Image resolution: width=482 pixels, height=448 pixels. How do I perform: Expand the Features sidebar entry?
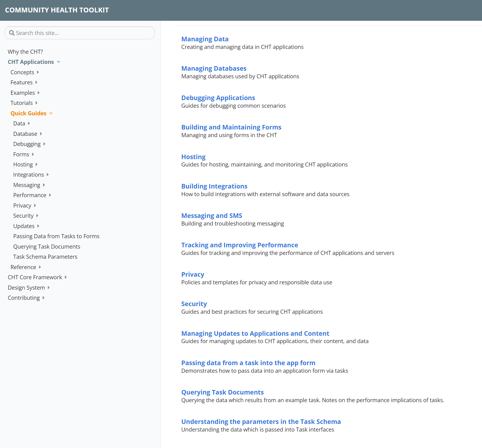pyautogui.click(x=36, y=82)
